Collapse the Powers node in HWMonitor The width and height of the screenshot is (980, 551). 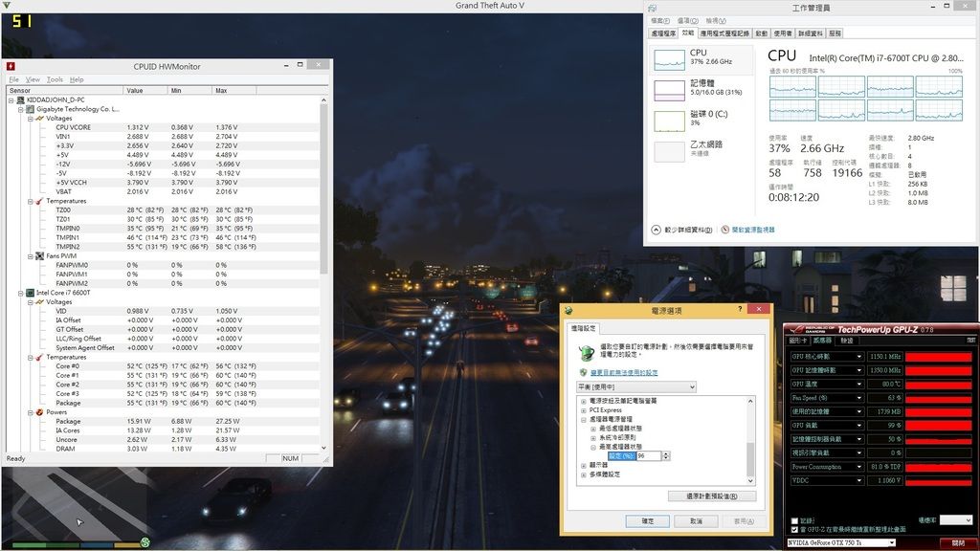pos(30,412)
